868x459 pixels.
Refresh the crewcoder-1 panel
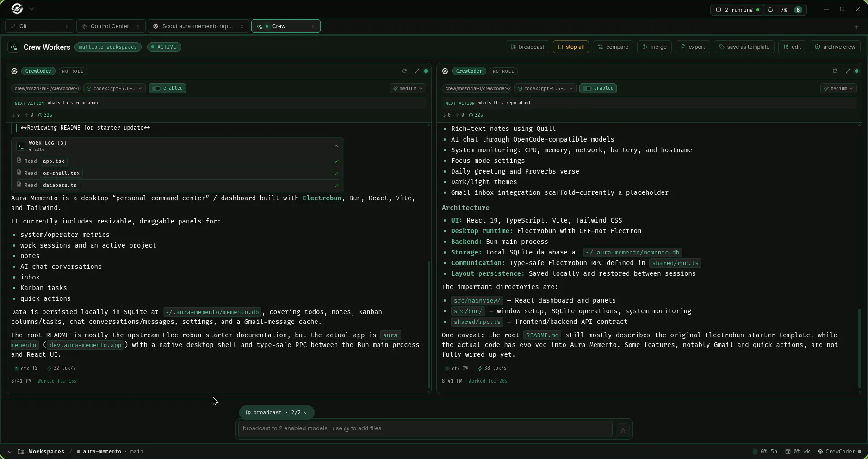[x=404, y=71]
